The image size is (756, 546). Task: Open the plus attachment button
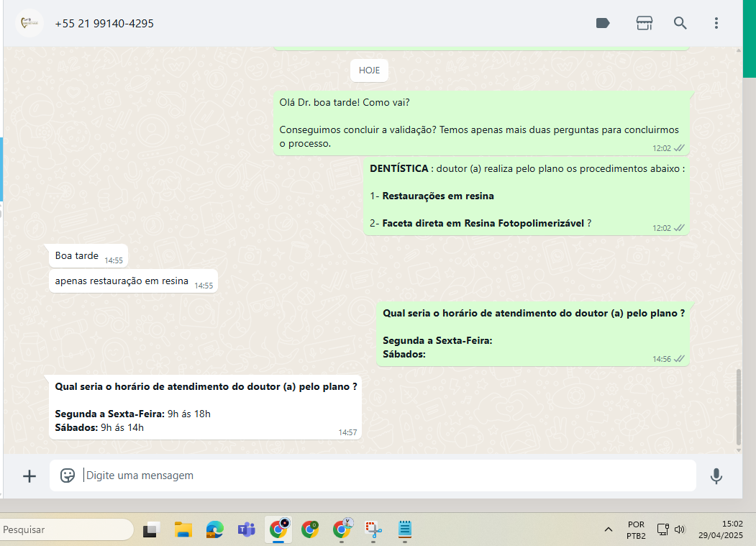29,476
